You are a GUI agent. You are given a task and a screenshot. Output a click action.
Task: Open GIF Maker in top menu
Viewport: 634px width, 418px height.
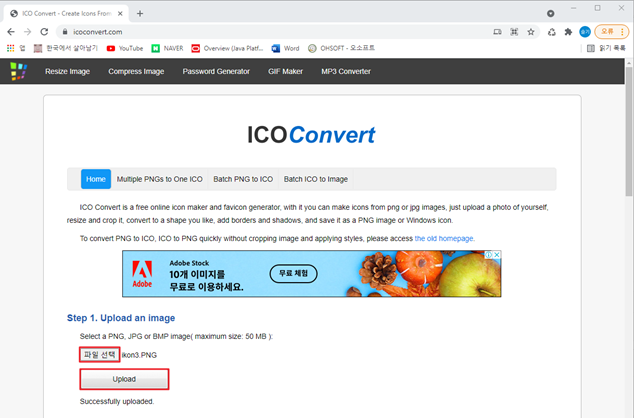pyautogui.click(x=285, y=71)
